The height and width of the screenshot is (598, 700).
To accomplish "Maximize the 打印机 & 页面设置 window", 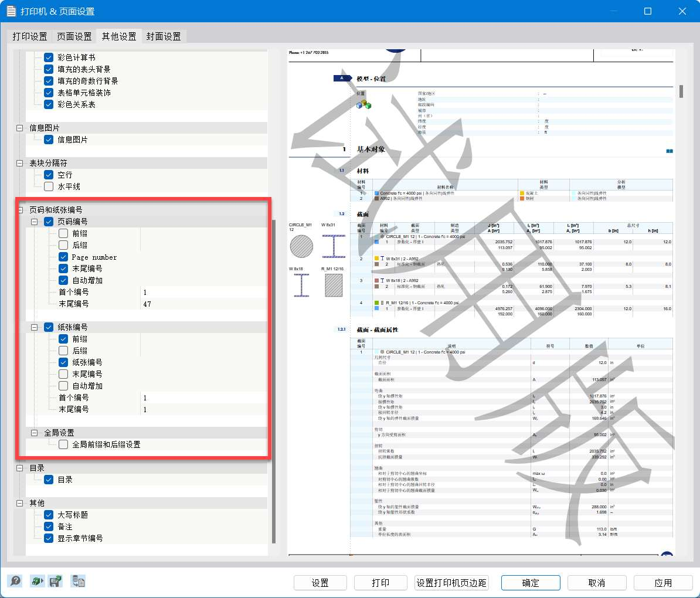I will 648,11.
